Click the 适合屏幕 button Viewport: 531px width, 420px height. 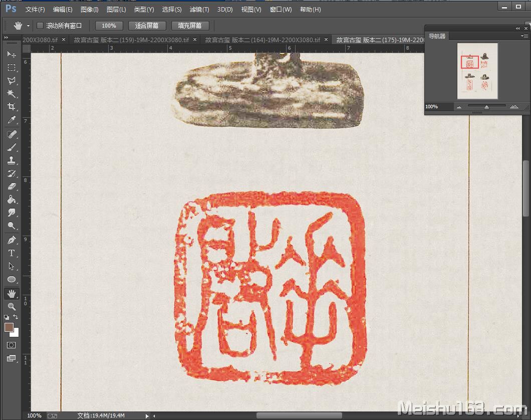pyautogui.click(x=147, y=26)
